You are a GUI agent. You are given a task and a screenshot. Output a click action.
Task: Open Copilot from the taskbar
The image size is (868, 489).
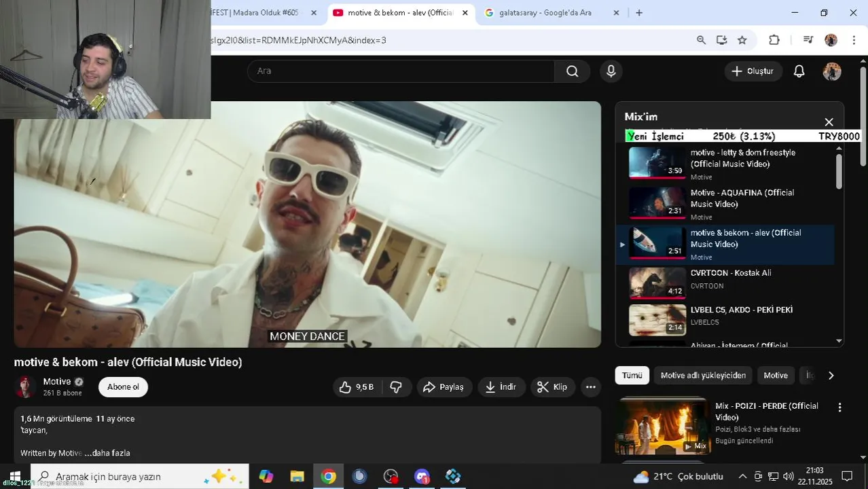tap(266, 477)
